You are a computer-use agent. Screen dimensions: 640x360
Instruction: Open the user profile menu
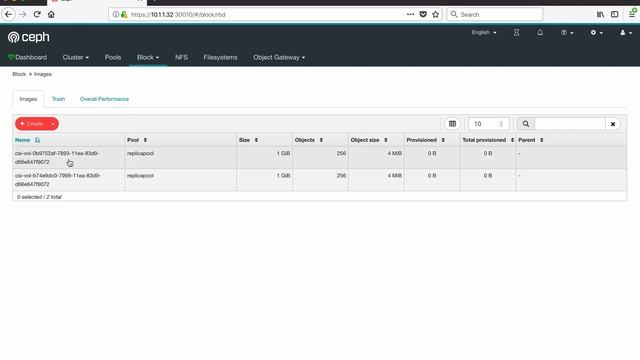(x=626, y=33)
